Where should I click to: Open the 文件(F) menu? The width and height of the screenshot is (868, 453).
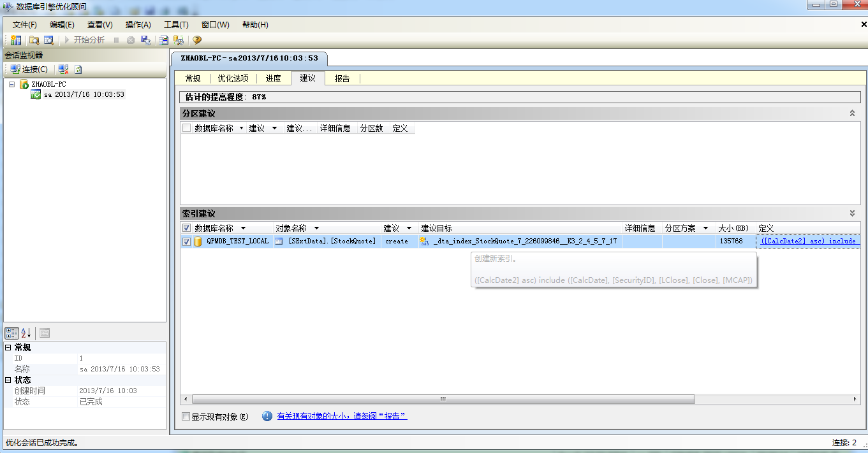pyautogui.click(x=25, y=25)
